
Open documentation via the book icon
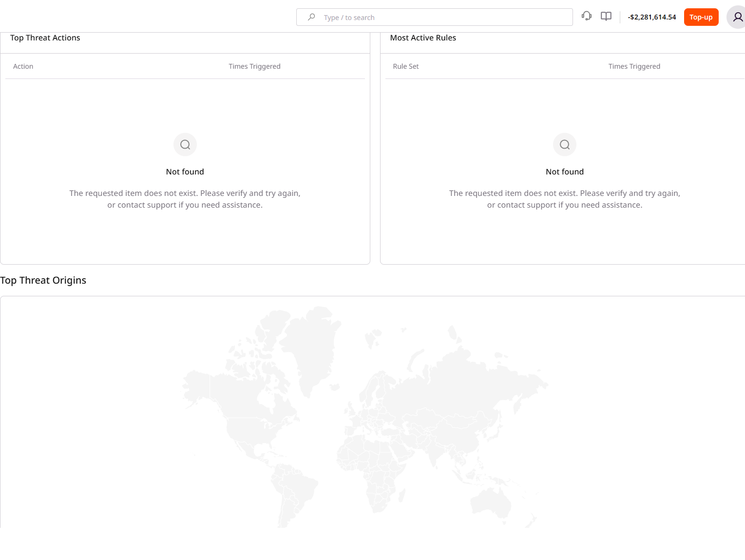coord(606,17)
